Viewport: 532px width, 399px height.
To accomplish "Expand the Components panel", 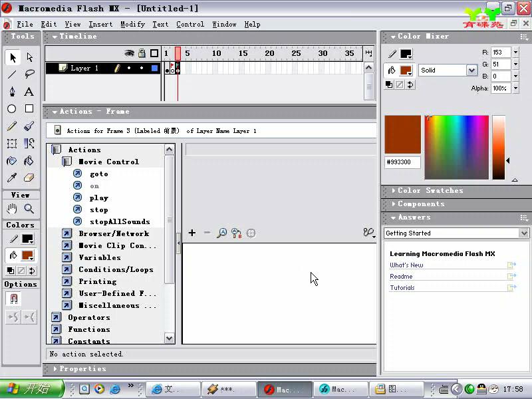I will click(x=394, y=203).
